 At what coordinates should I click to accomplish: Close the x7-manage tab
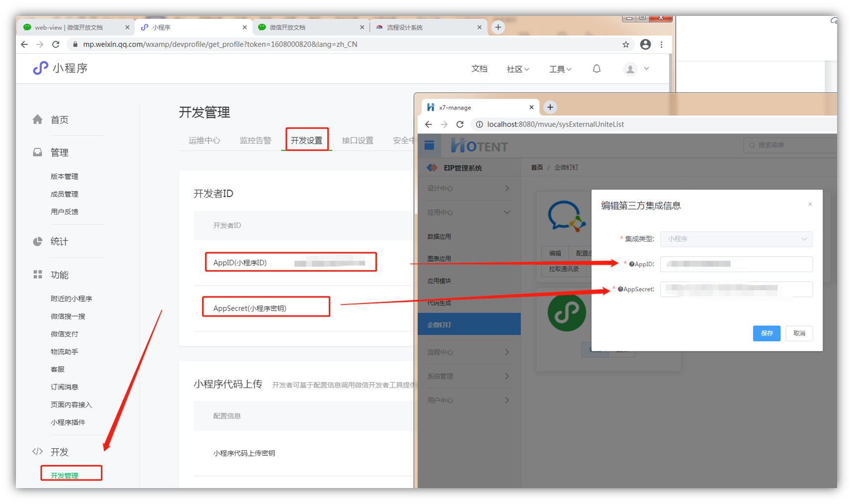[532, 107]
